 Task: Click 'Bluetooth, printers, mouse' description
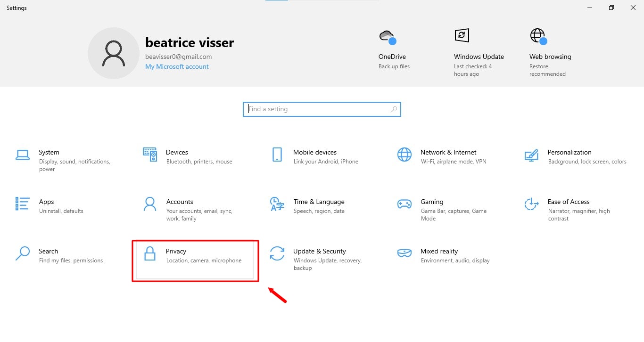pyautogui.click(x=199, y=162)
